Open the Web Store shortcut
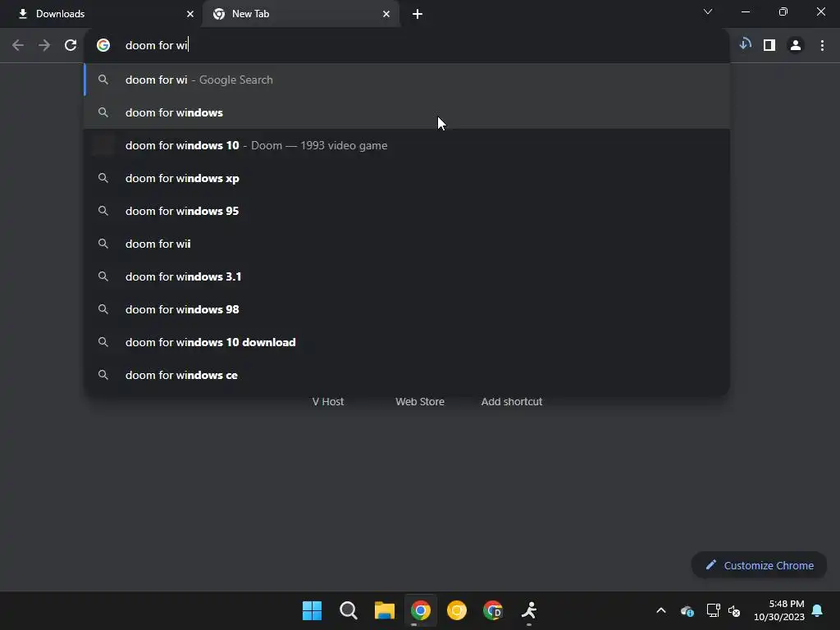 coord(420,401)
